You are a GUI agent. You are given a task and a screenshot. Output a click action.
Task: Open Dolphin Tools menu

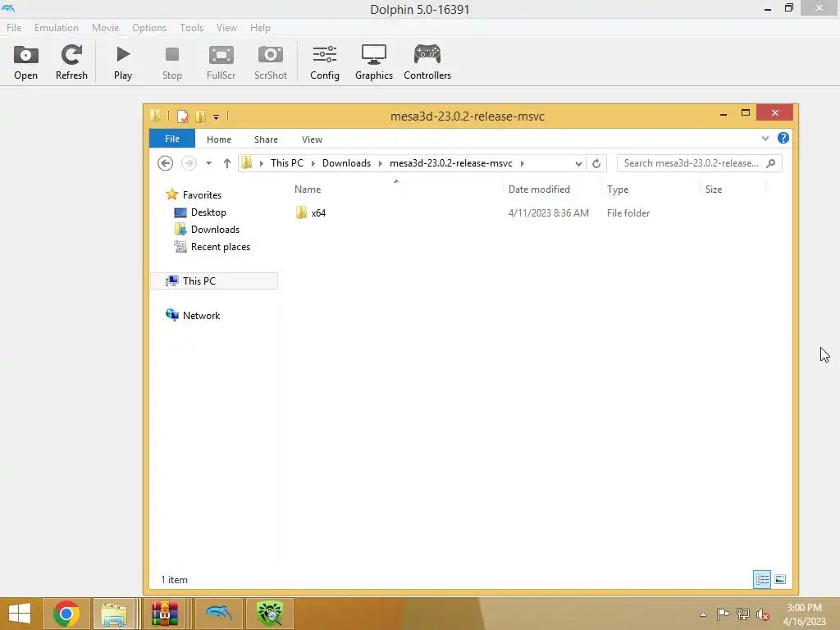click(x=191, y=27)
